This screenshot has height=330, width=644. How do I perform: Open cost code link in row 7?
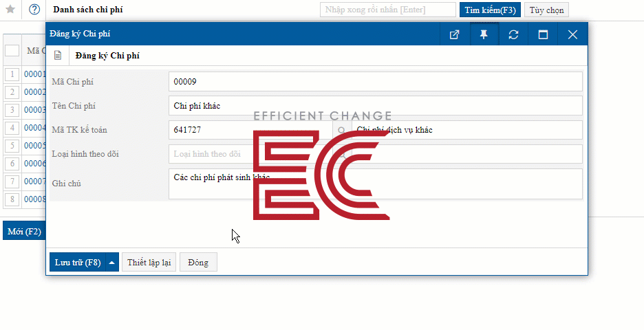[34, 181]
